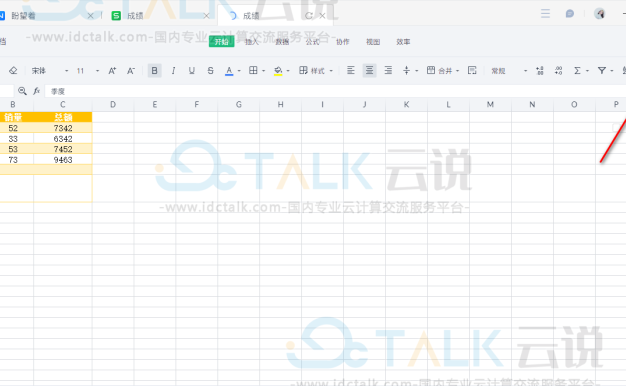Open the zoom magnifier beside formula bar
Image resolution: width=626 pixels, height=386 pixels.
click(x=22, y=91)
